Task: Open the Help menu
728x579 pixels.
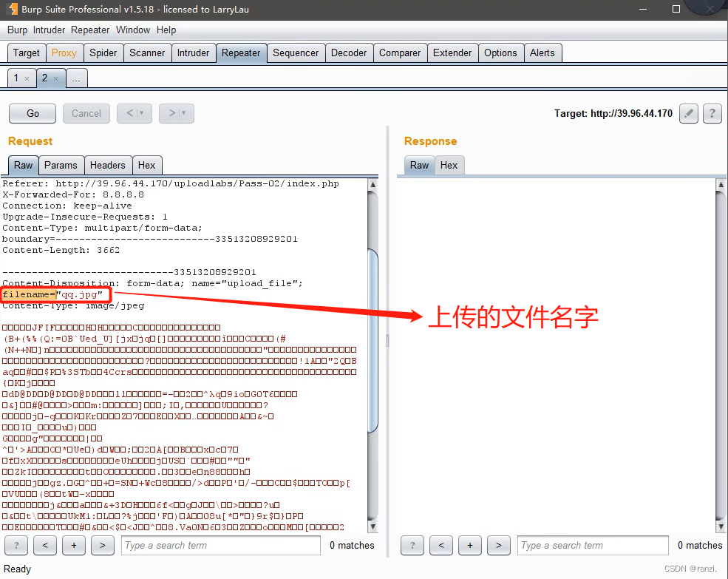Action: [166, 30]
